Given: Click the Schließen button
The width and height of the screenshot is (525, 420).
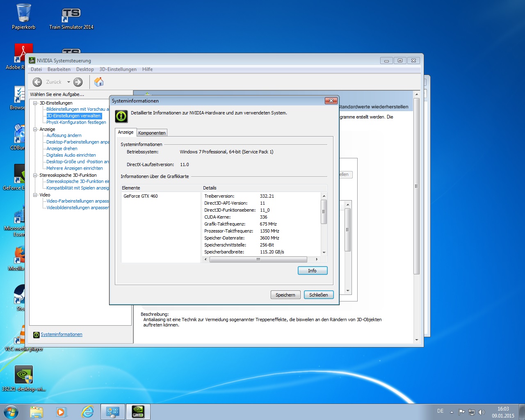Looking at the screenshot, I should [x=318, y=295].
